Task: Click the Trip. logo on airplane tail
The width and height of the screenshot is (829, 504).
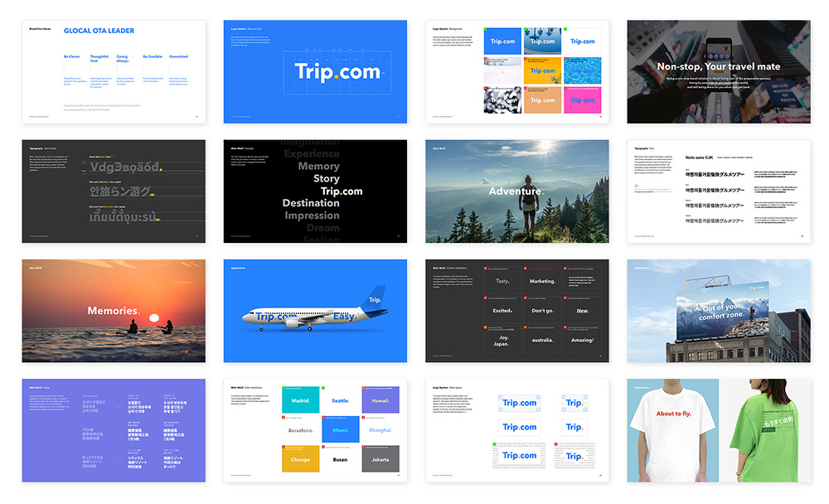Action: pos(375,299)
